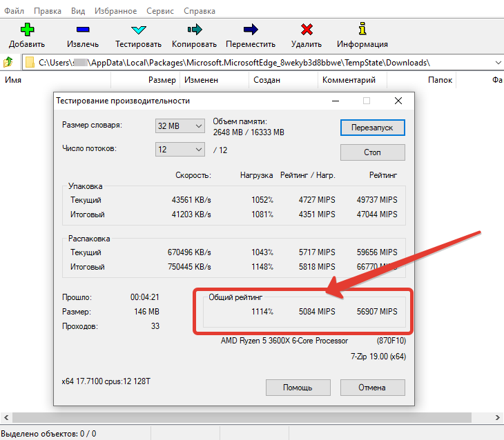Click the Копировать arrow icon
The width and height of the screenshot is (504, 440).
(195, 30)
